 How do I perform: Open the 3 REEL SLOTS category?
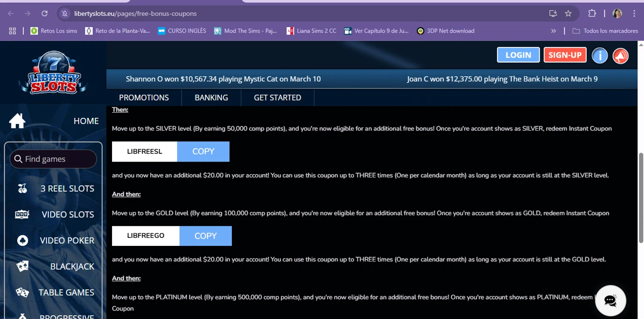click(67, 188)
